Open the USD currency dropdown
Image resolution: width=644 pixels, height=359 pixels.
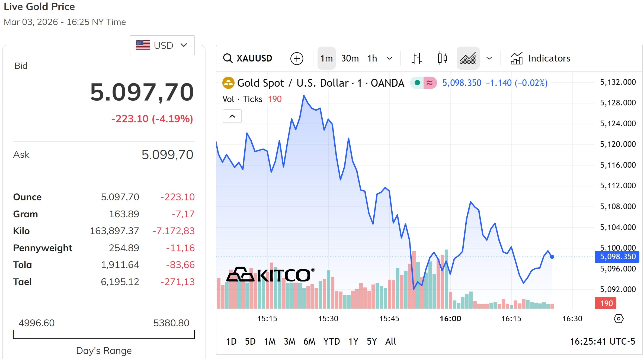(x=162, y=45)
